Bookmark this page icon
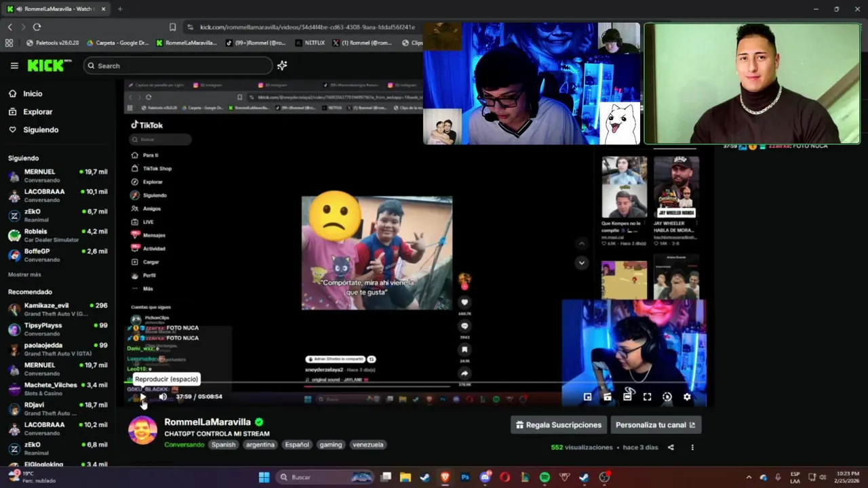 pyautogui.click(x=172, y=27)
